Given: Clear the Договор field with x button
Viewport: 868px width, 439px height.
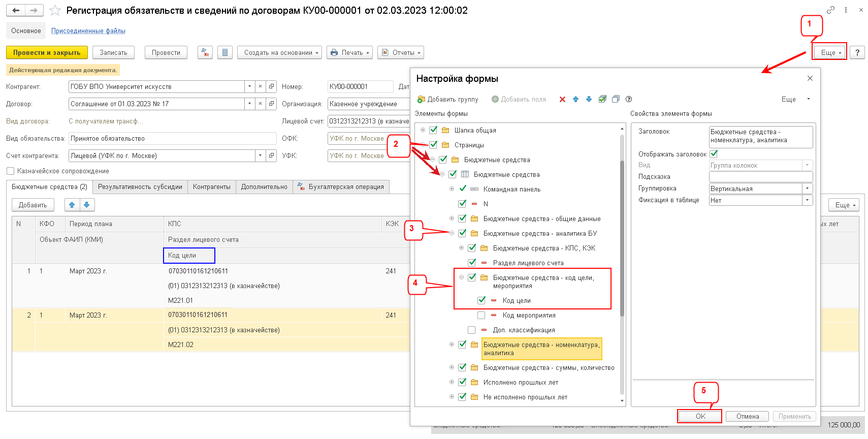Looking at the screenshot, I should pyautogui.click(x=260, y=104).
